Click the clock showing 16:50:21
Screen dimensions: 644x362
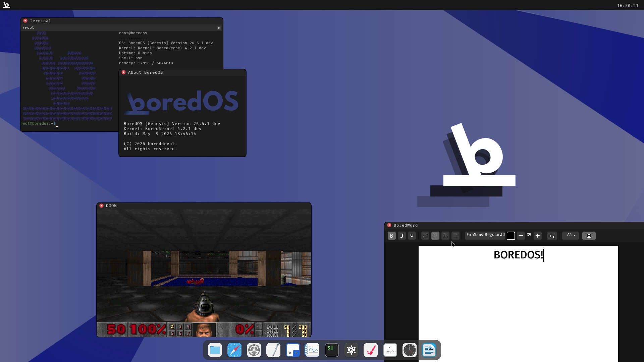628,6
